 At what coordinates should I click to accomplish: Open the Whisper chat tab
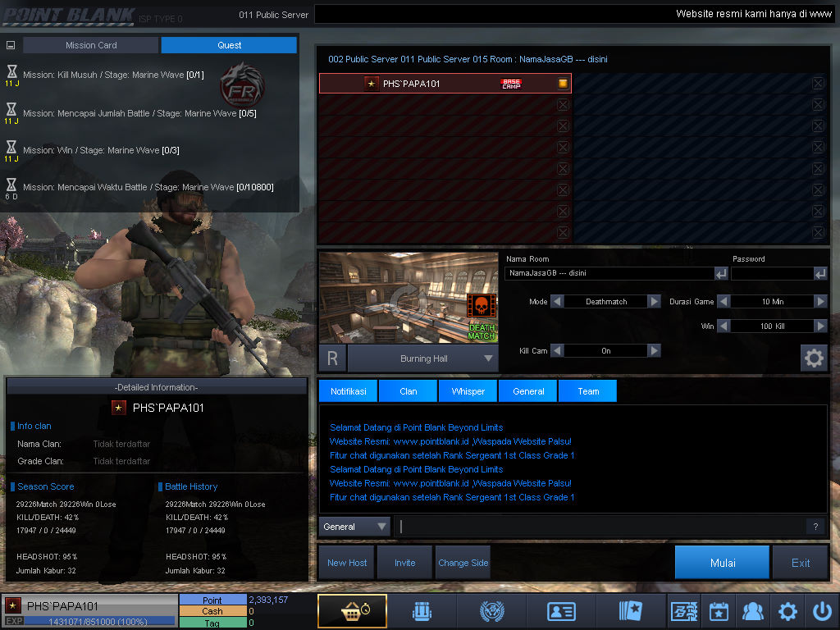point(468,391)
